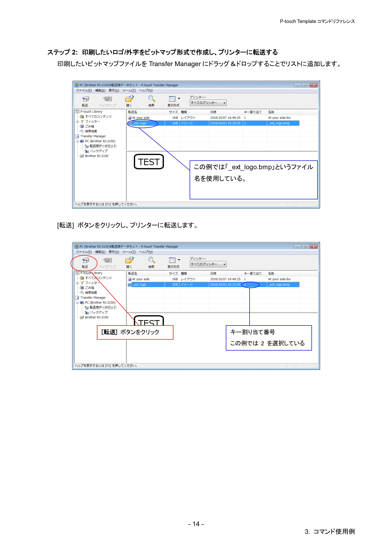
Task: Click the 転送 transfer icon in upper window
Action: click(x=85, y=99)
